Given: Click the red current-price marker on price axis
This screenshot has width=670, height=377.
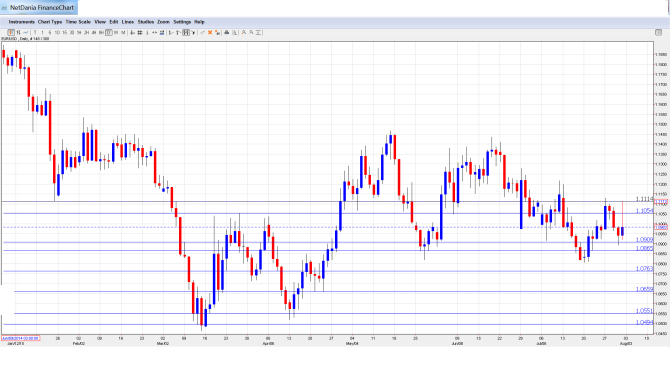Looking at the screenshot, I should tap(661, 227).
